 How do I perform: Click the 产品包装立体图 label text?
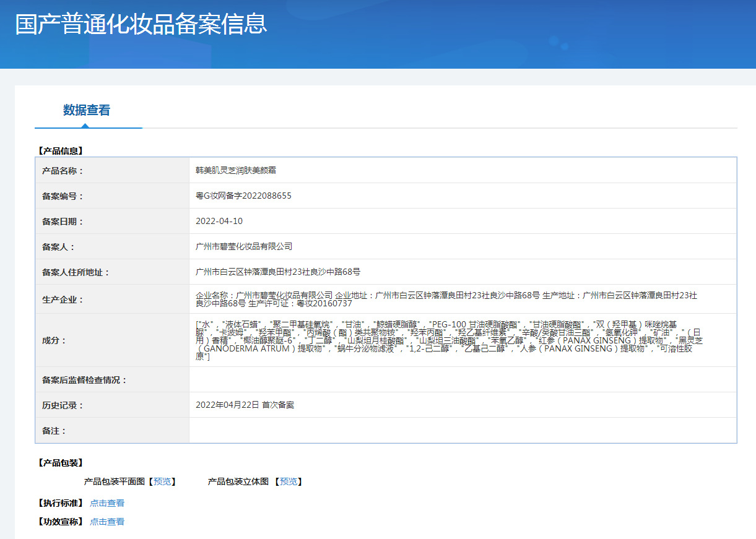pos(238,481)
